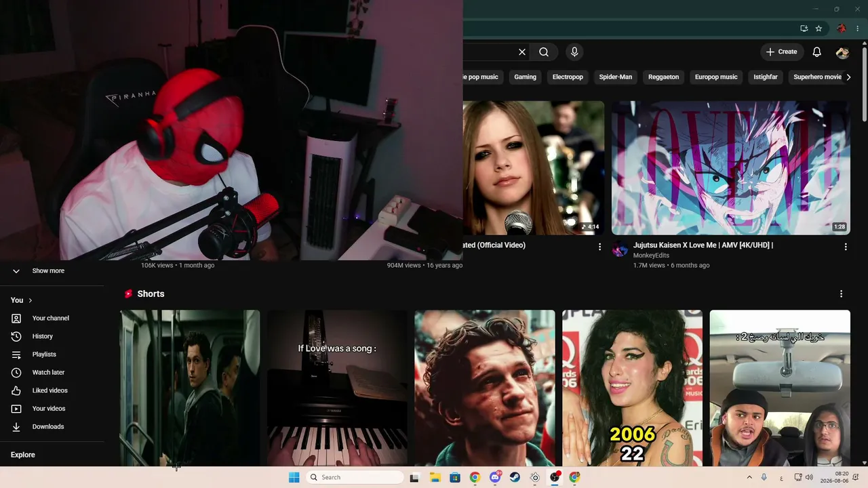Open the Arabic-captioned car Short
The image size is (868, 488).
[780, 388]
